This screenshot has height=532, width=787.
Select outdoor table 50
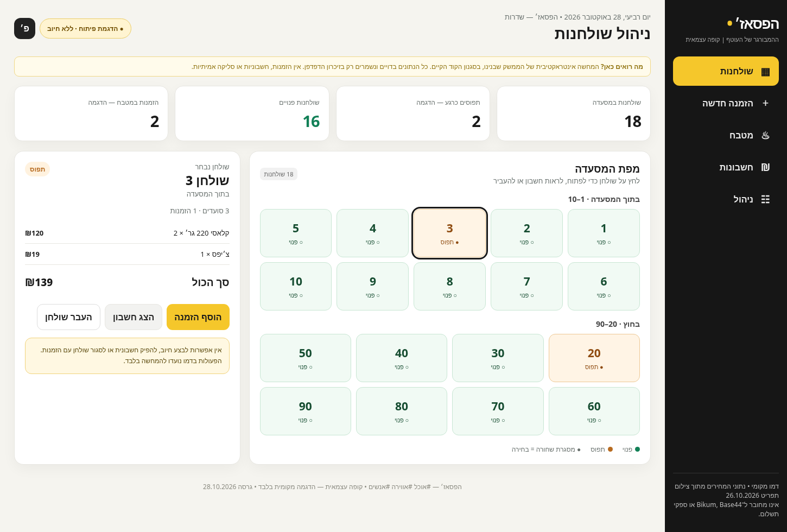306,358
